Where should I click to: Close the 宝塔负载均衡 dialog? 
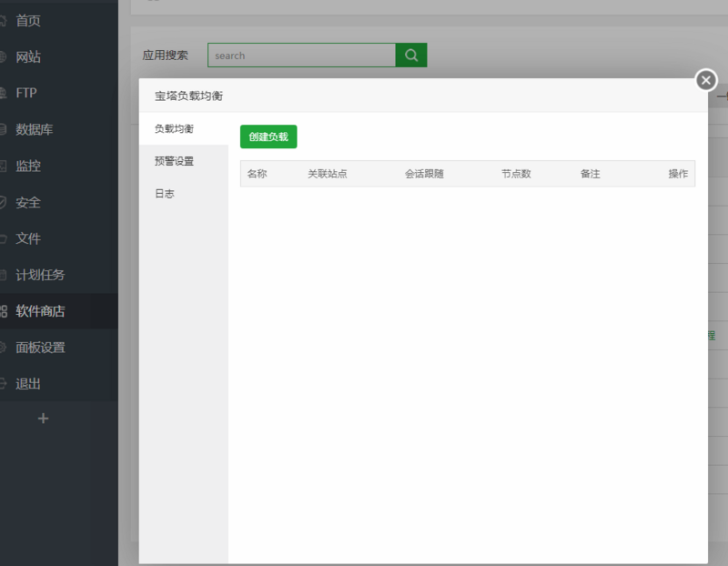(x=706, y=80)
